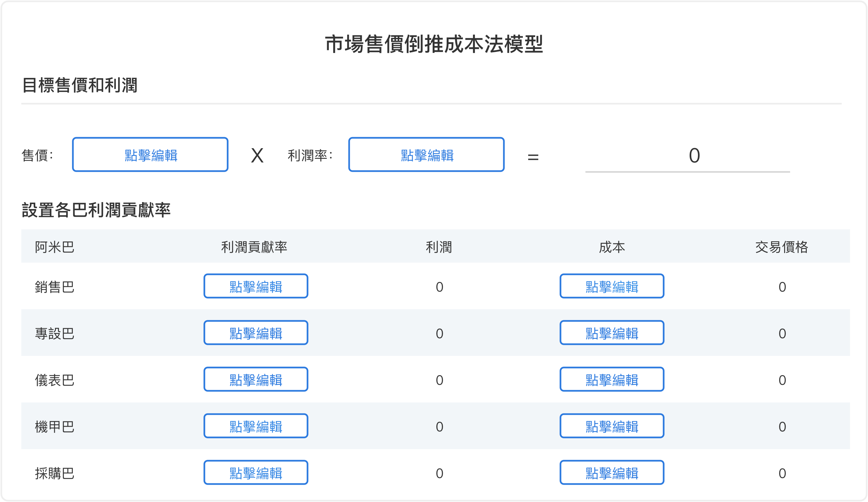Click 專設巴 利潤 value 0
The width and height of the screenshot is (868, 502).
(x=440, y=334)
